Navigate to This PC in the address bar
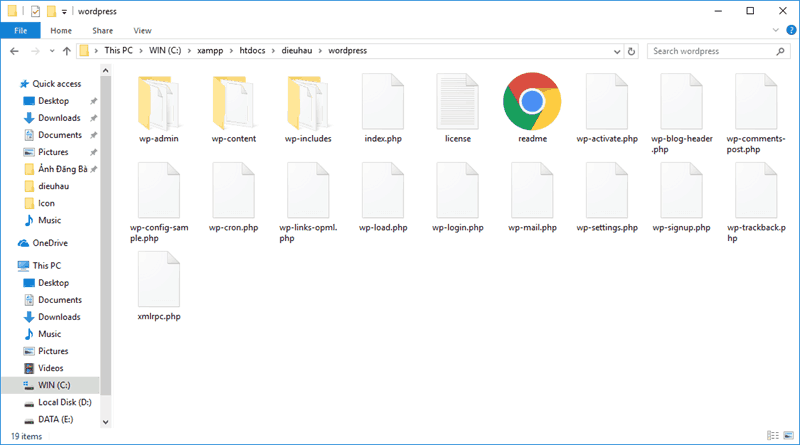800x445 pixels. coord(118,51)
